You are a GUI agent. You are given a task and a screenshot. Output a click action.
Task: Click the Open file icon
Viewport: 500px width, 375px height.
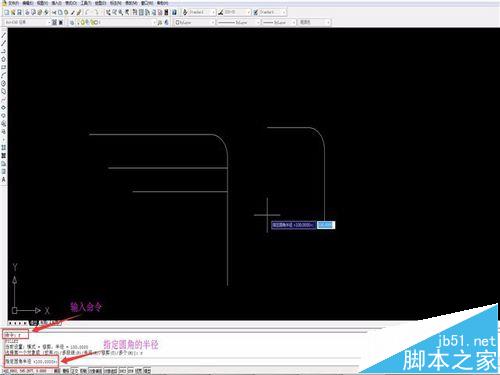click(13, 12)
